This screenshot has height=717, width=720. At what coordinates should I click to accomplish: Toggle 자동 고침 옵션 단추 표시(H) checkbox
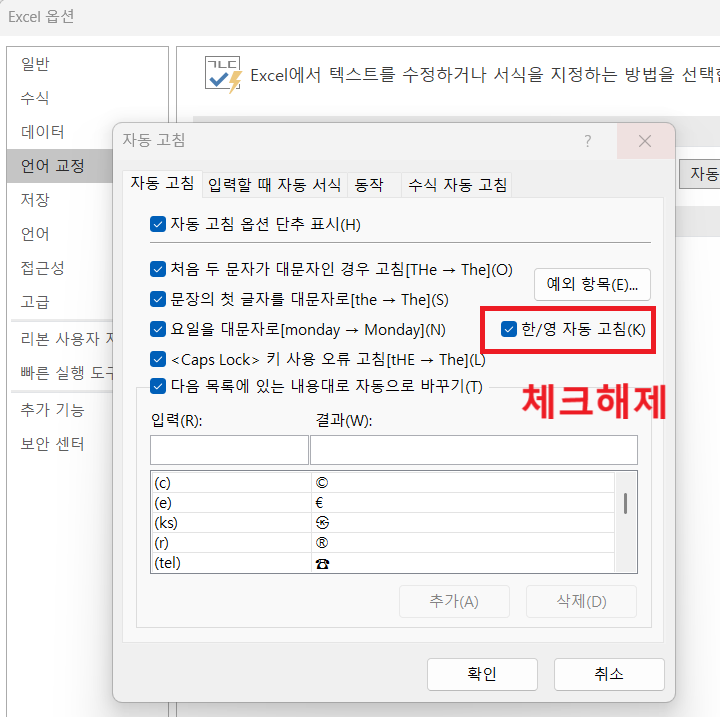[158, 224]
